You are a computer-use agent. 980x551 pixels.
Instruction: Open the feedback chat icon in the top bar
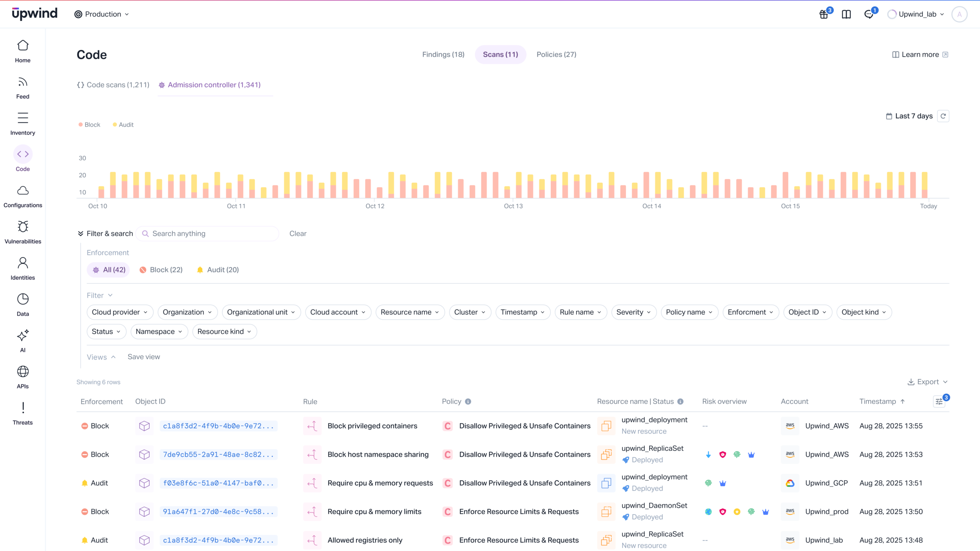click(x=869, y=14)
